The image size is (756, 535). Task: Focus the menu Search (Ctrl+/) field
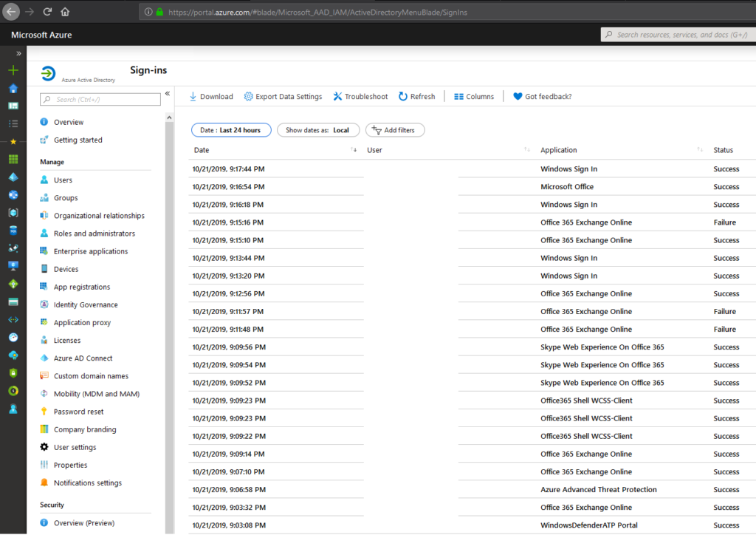pos(100,99)
